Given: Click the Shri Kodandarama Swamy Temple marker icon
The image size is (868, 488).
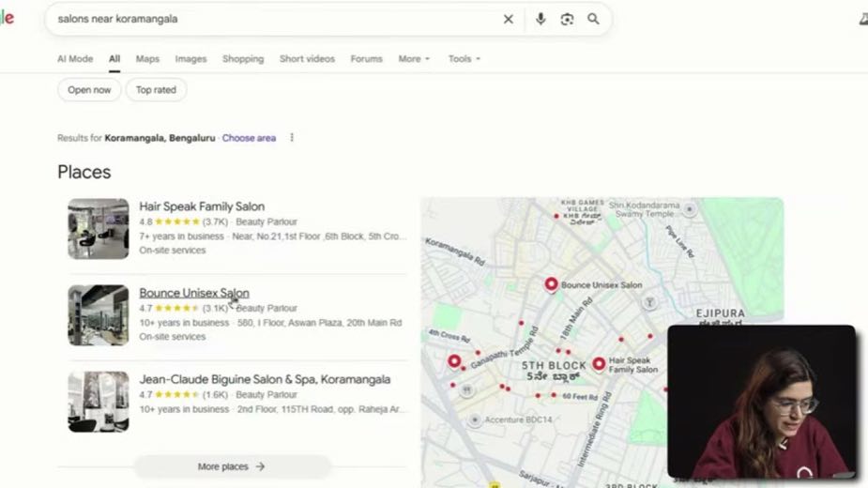Looking at the screenshot, I should [x=689, y=209].
